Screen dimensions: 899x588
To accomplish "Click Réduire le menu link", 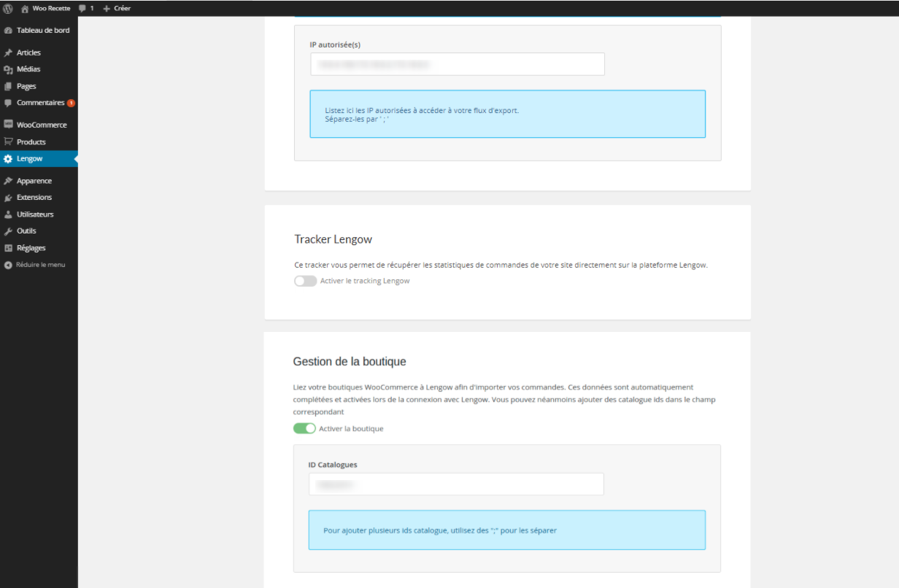I will click(41, 265).
